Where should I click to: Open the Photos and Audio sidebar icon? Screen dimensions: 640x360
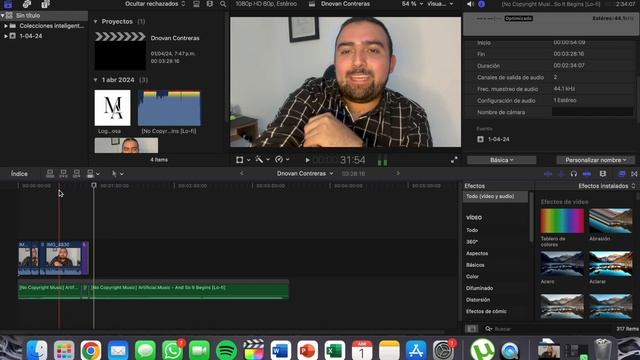27,4
